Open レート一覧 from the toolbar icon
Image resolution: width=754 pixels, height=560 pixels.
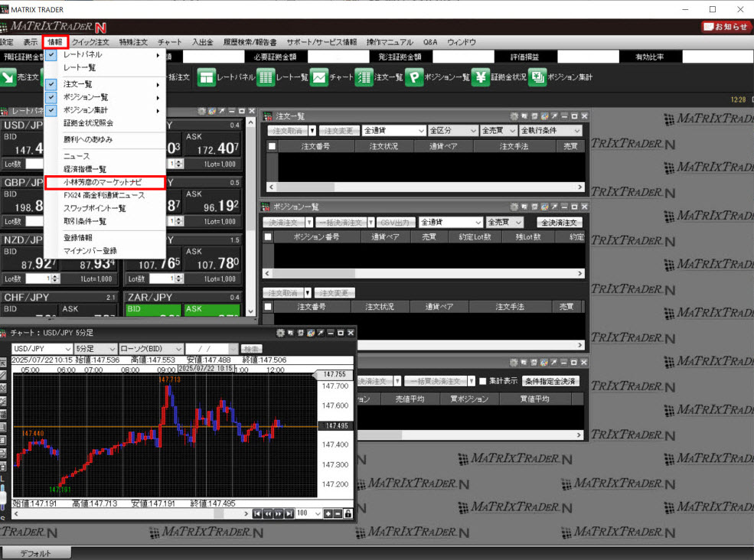[x=266, y=77]
